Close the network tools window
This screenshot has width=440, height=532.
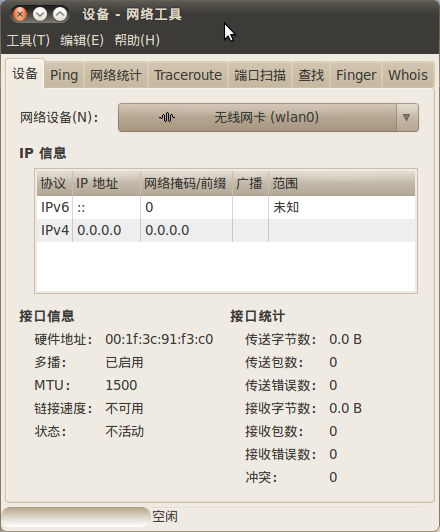click(20, 14)
